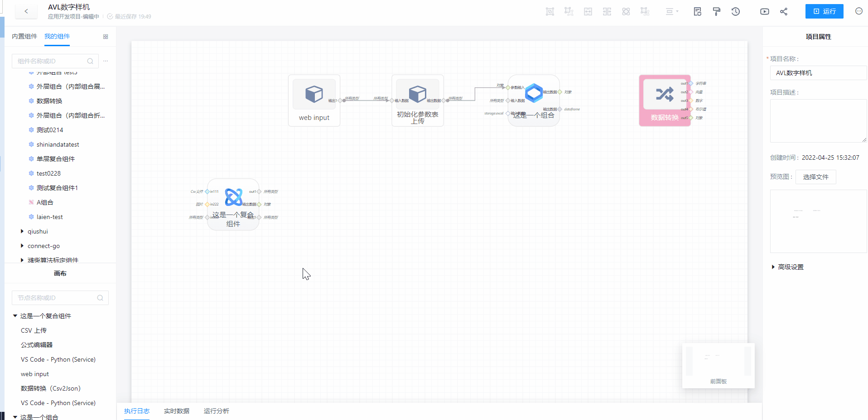The height and width of the screenshot is (420, 868).
Task: Click the blue 运行 button
Action: 824,11
